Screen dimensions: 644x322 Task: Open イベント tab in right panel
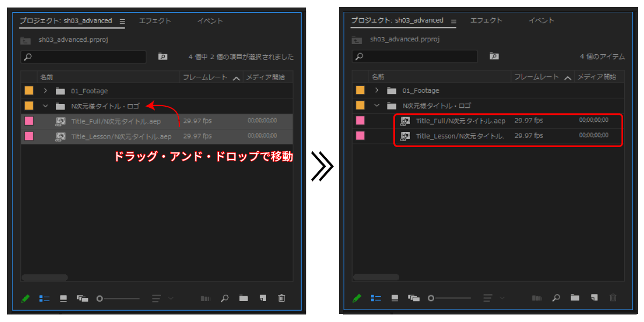point(541,20)
